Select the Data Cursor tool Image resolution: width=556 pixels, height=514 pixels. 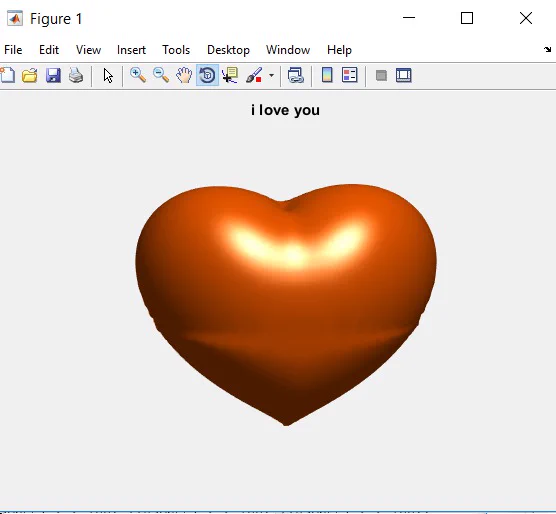click(x=230, y=75)
